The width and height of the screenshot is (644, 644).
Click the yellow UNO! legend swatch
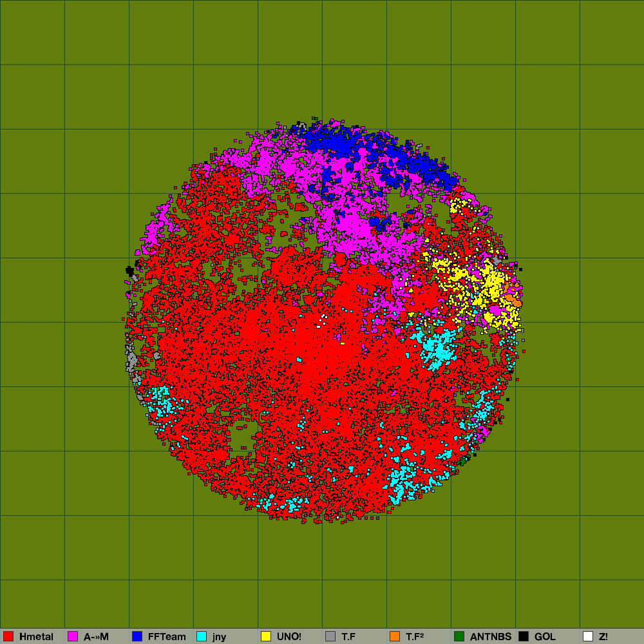pos(266,636)
